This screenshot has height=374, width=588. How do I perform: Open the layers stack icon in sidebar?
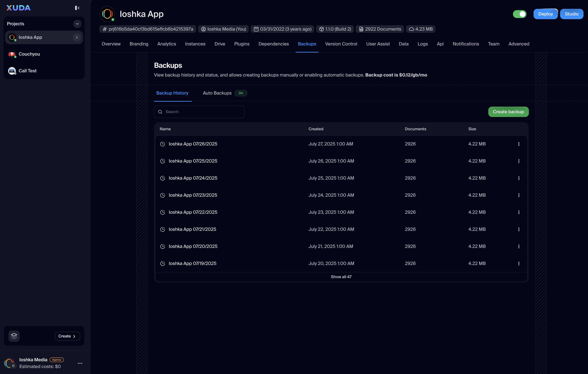[14, 336]
